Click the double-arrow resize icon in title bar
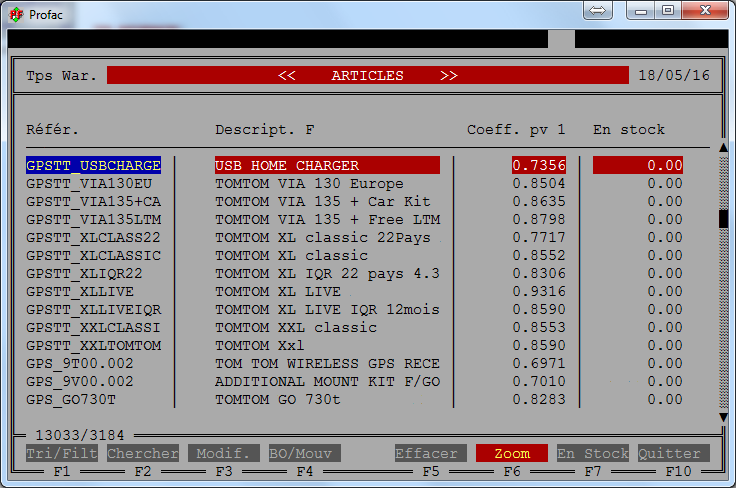The height and width of the screenshot is (488, 736). point(596,10)
